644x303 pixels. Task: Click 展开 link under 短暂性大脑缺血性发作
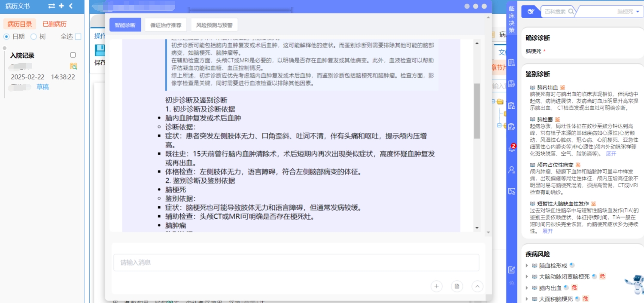(x=547, y=231)
